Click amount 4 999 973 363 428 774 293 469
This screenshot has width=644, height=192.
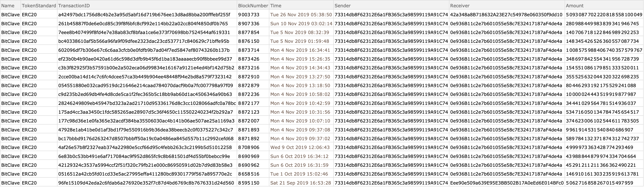point(599,147)
